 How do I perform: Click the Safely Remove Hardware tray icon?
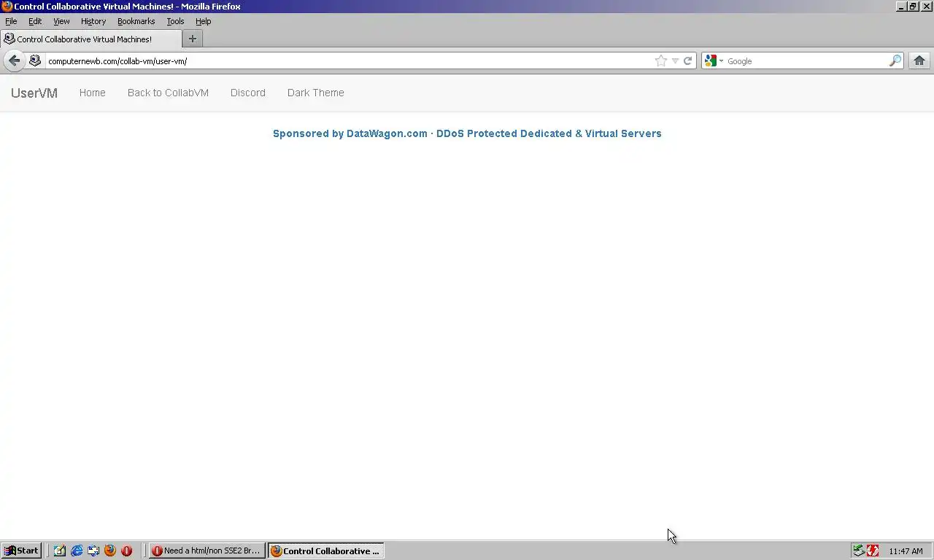860,551
